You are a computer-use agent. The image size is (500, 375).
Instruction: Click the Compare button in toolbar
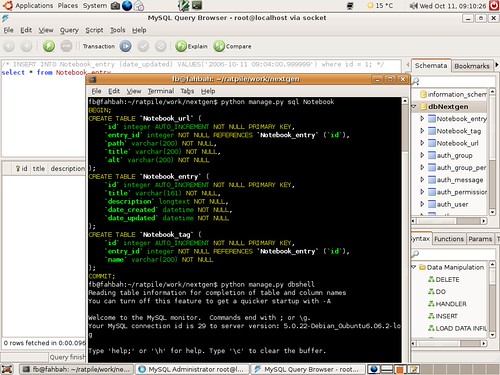(232, 46)
